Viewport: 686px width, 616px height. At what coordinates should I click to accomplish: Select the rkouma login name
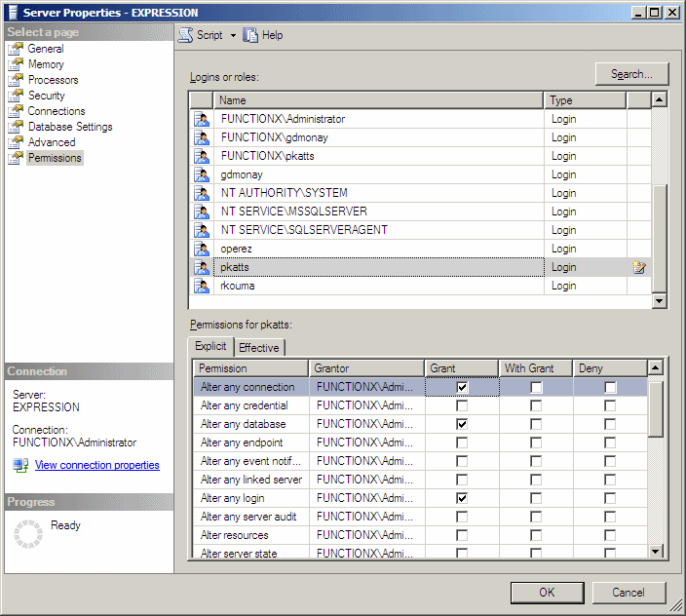tap(238, 286)
